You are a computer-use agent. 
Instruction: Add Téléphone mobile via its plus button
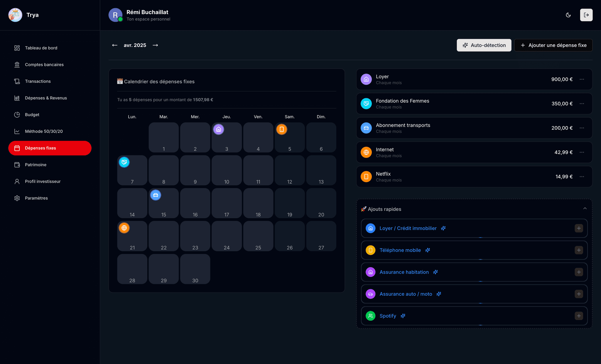(579, 250)
